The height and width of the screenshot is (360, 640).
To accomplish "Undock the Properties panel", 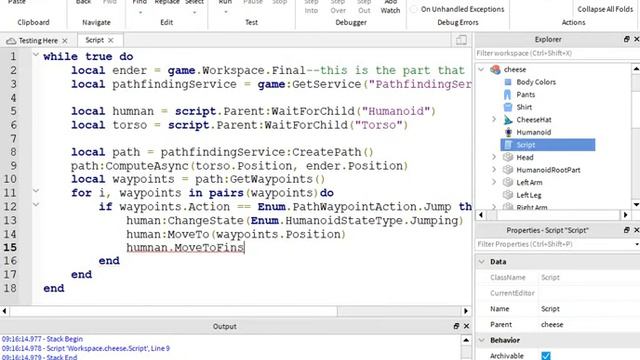I will point(627,230).
